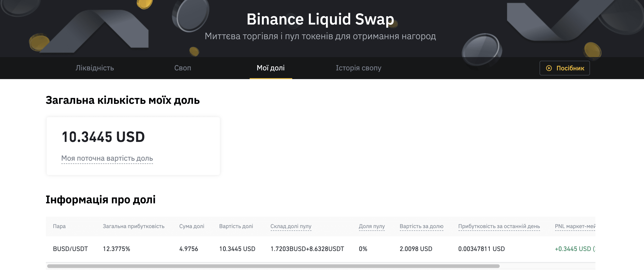Viewport: 644px width, 276px height.
Task: Click the Binance Liquid Swap title
Action: [x=320, y=19]
